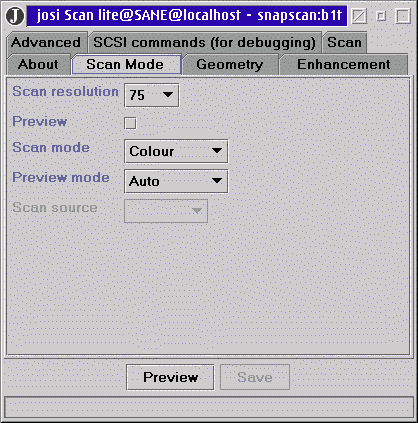This screenshot has width=418, height=423.
Task: Click the status bar at window bottom
Action: pyautogui.click(x=209, y=407)
